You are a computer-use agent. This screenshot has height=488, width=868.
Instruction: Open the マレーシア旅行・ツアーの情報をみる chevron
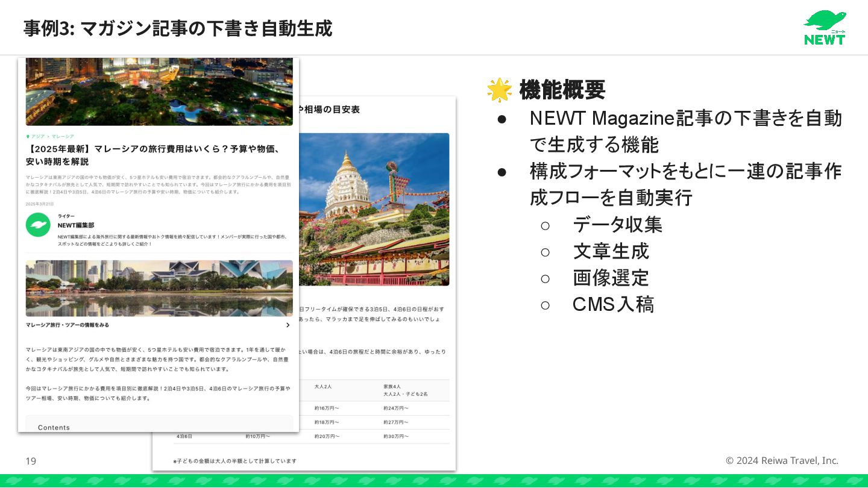coord(288,325)
